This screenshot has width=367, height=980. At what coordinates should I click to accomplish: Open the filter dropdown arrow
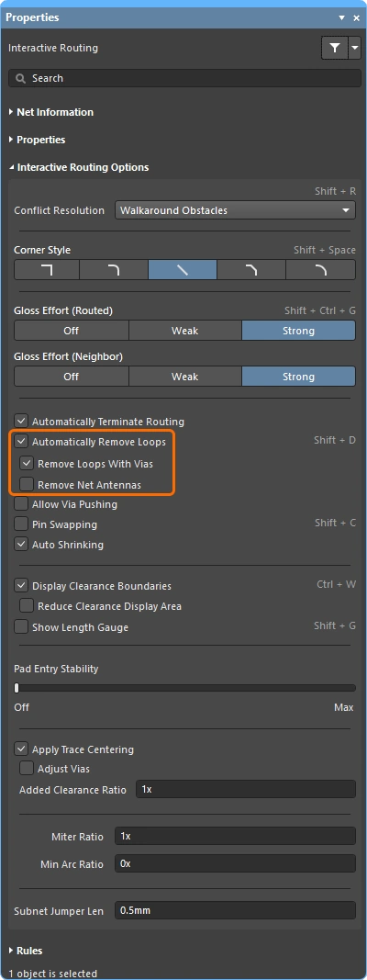pos(354,48)
